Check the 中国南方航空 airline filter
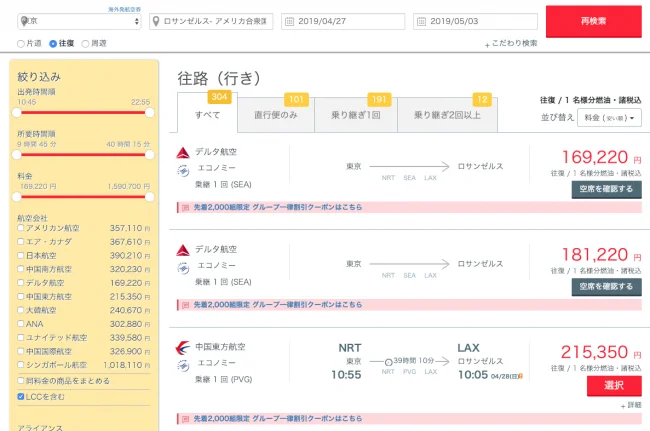650x431 pixels. [21, 269]
